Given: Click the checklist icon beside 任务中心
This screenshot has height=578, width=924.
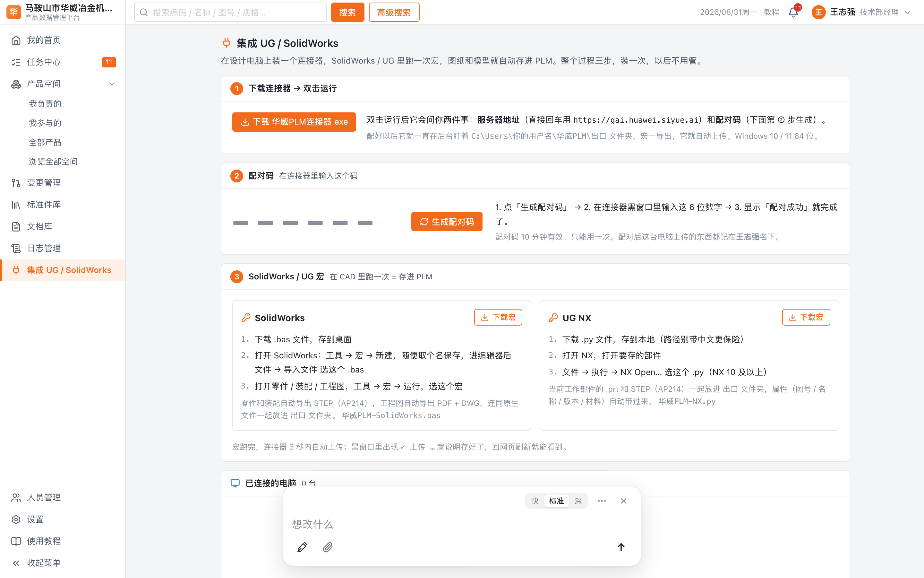Looking at the screenshot, I should tap(16, 62).
